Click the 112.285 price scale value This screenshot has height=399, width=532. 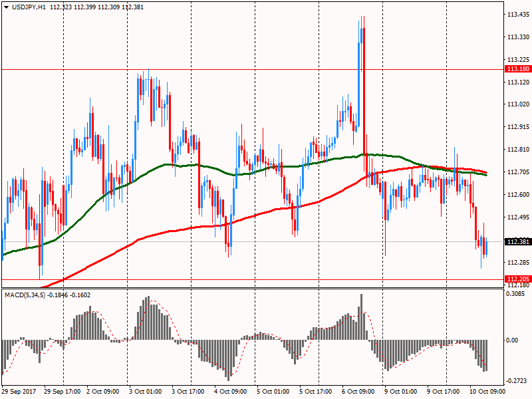518,263
